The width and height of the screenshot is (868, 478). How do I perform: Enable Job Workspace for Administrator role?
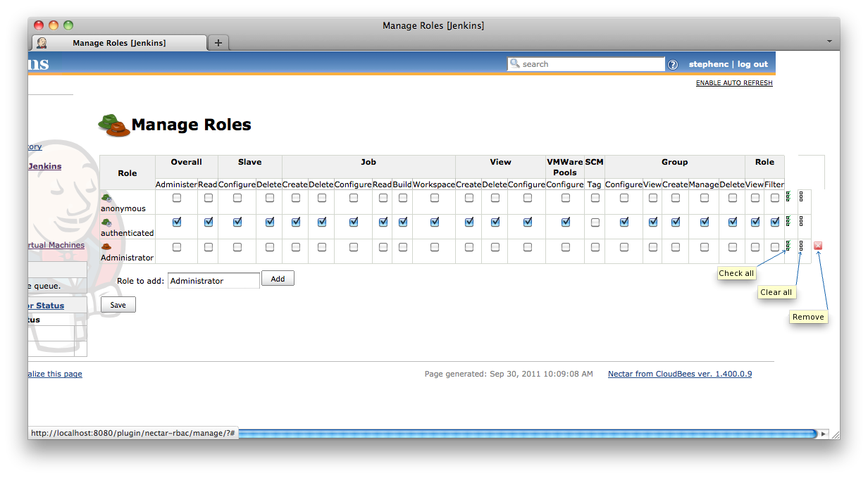435,247
